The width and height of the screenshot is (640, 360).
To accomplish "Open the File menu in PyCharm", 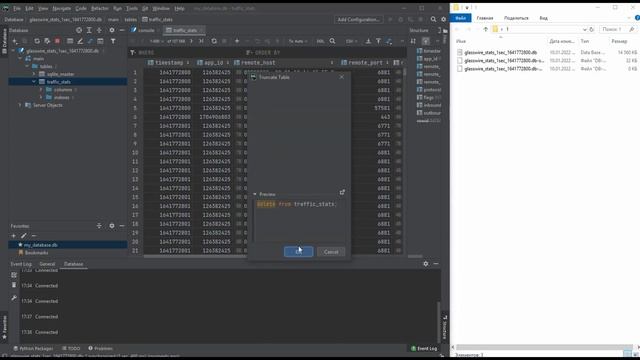I will 17,8.
